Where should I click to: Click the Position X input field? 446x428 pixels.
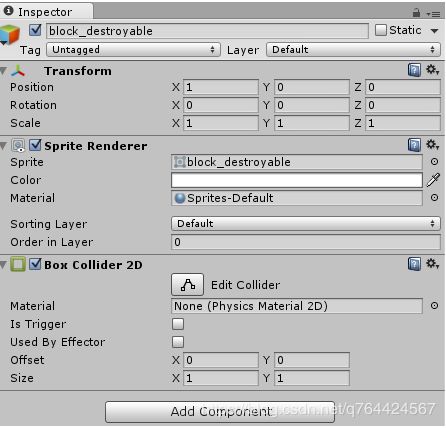point(221,87)
